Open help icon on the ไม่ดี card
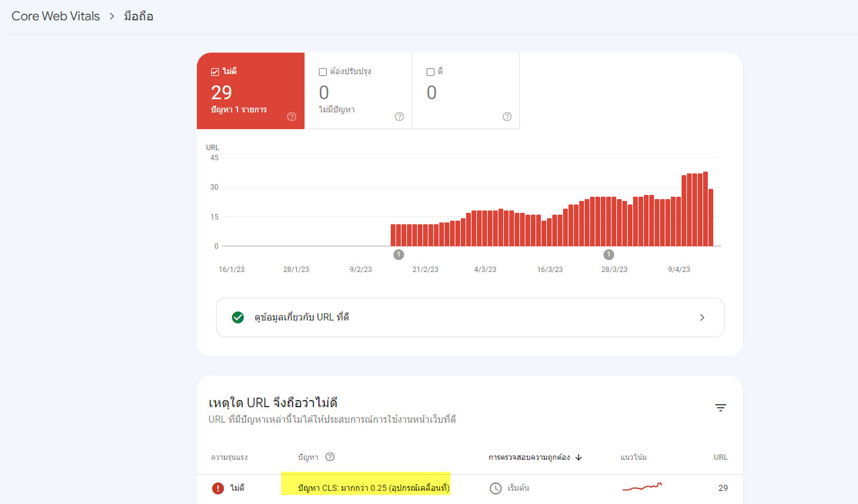This screenshot has width=858, height=504. 291,117
